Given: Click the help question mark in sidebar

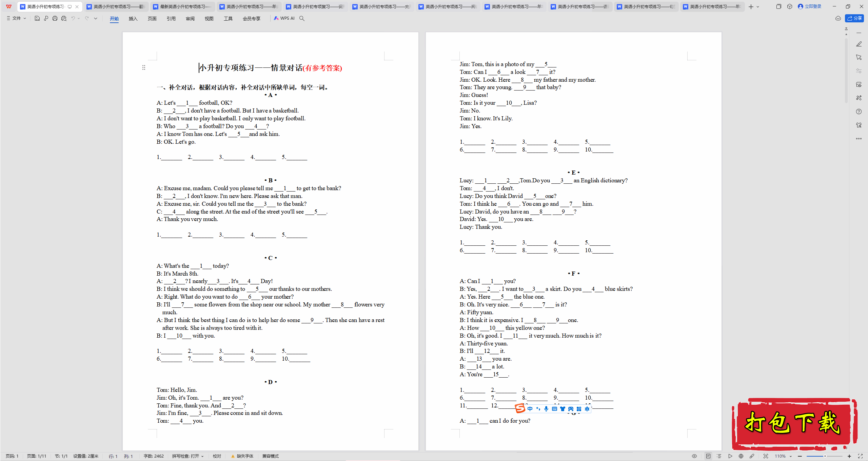Looking at the screenshot, I should [x=859, y=112].
